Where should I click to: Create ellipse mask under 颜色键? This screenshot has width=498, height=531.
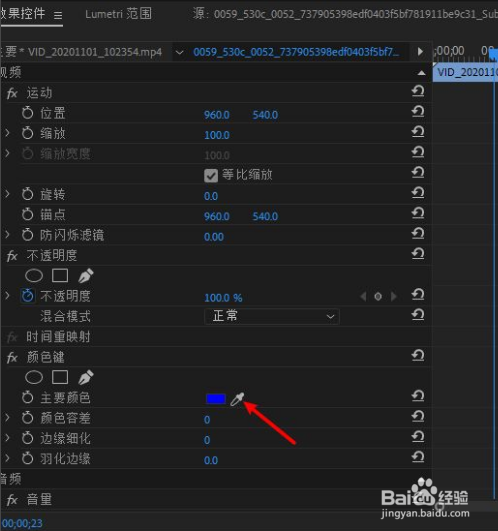click(x=34, y=377)
